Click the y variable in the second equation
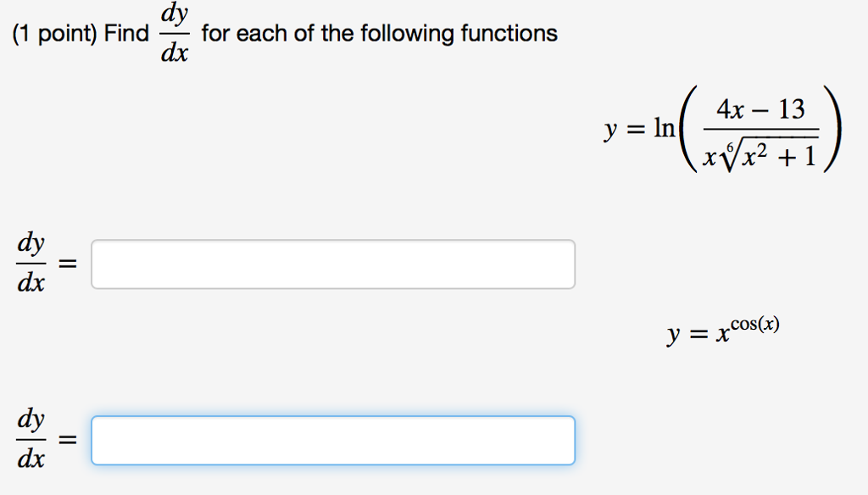Screen dimensions: 868x495 [672, 336]
